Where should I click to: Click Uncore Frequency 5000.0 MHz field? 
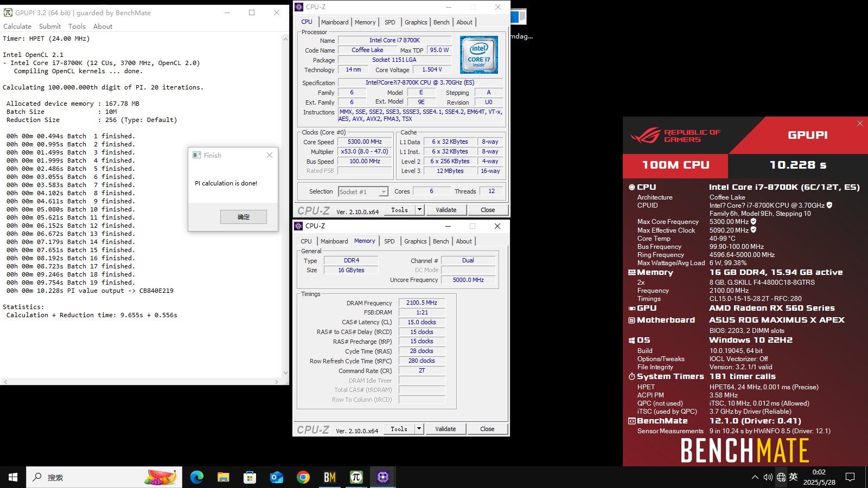pyautogui.click(x=468, y=280)
